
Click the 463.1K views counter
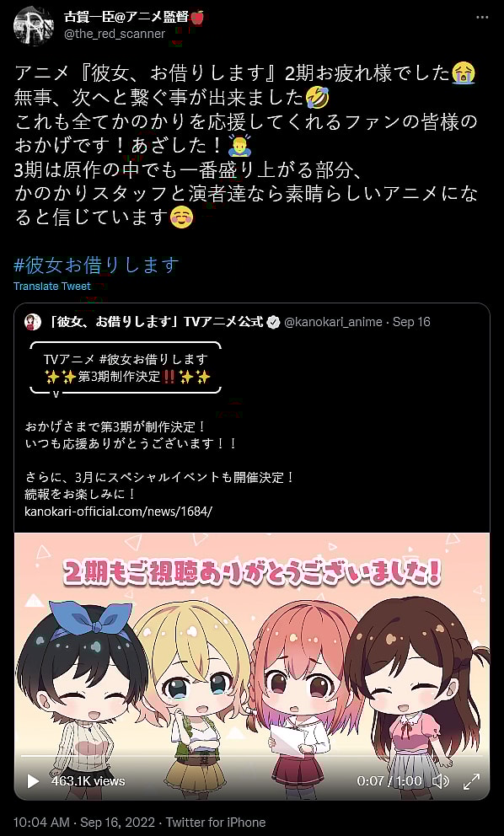click(88, 781)
